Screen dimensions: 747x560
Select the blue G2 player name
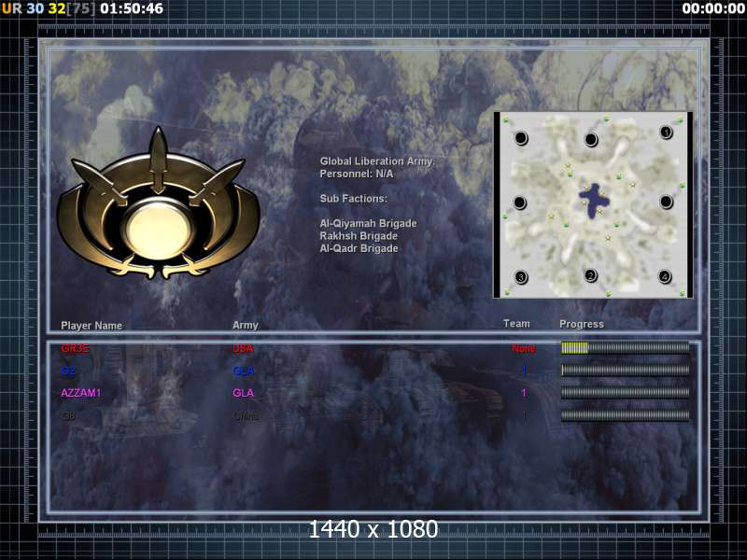(x=68, y=371)
